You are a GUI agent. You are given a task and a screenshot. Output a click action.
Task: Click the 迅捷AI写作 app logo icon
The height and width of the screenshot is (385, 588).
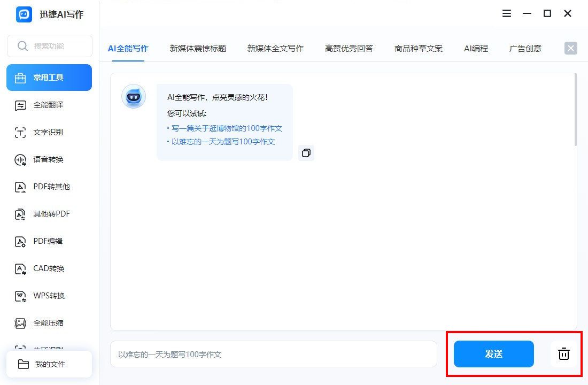(24, 14)
